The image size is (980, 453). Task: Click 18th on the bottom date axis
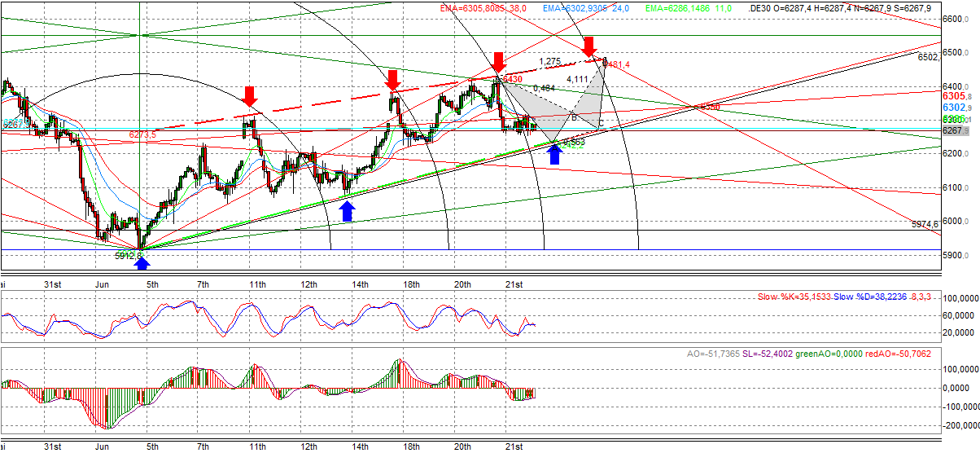click(x=412, y=446)
